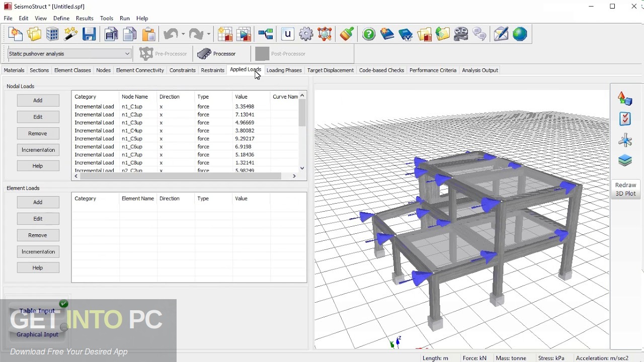Viewport: 644px width, 362px height.
Task: Click the Nodal Loads vertical scrollbar thumb
Action: 302,113
